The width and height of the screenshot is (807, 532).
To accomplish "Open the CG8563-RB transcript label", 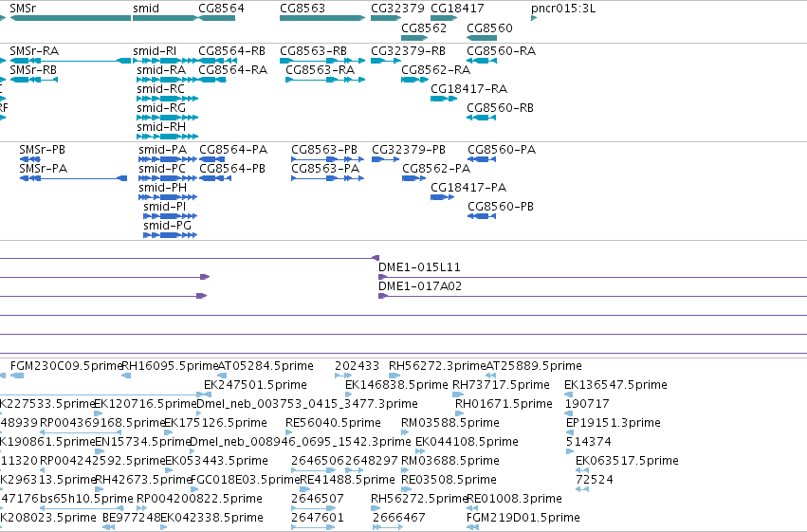I will tap(314, 51).
